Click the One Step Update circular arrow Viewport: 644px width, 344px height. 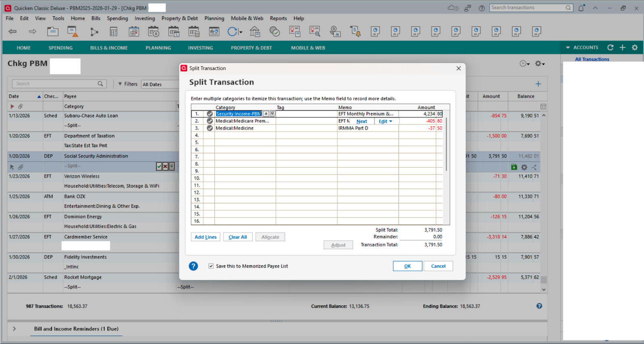click(x=233, y=32)
